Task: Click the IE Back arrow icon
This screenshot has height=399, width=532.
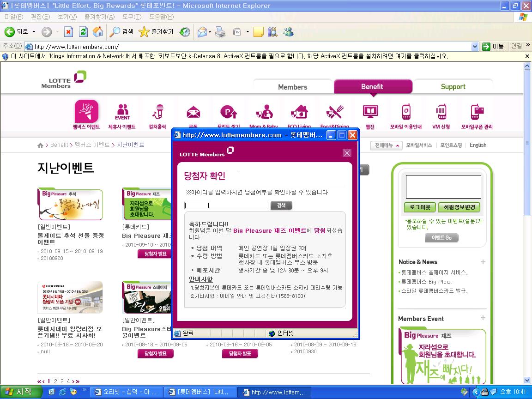Action: pyautogui.click(x=10, y=31)
